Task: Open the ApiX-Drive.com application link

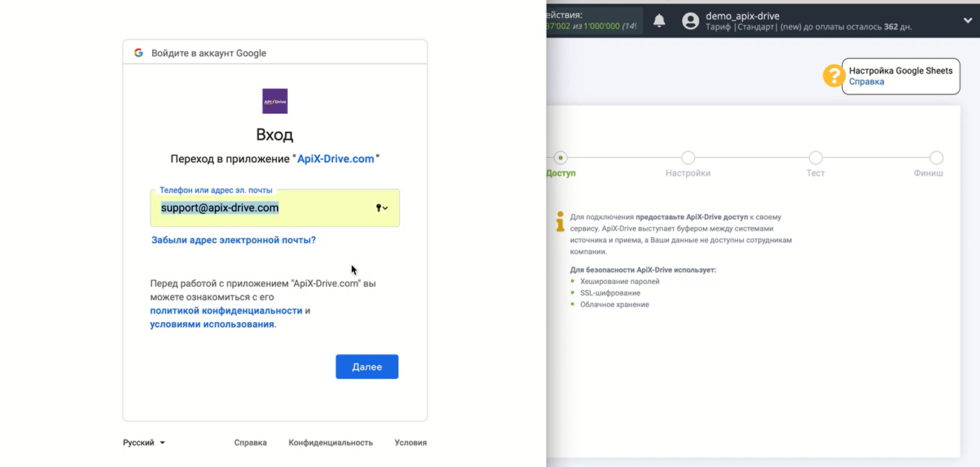Action: (336, 159)
